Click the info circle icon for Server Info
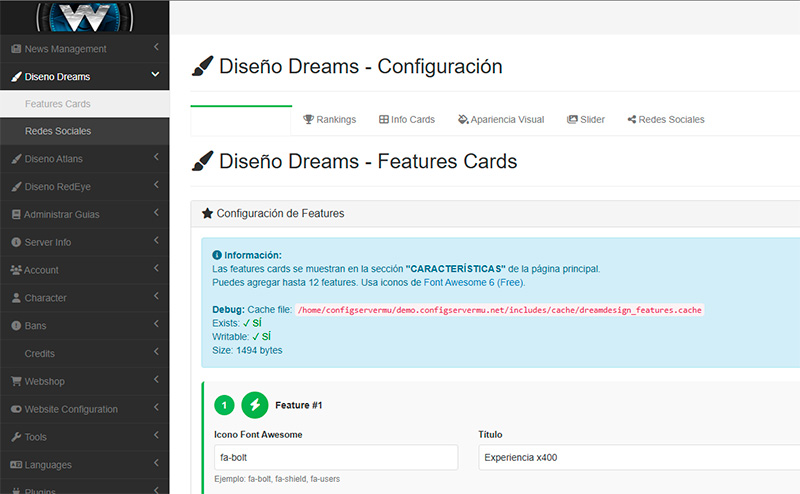This screenshot has height=494, width=800. point(16,242)
